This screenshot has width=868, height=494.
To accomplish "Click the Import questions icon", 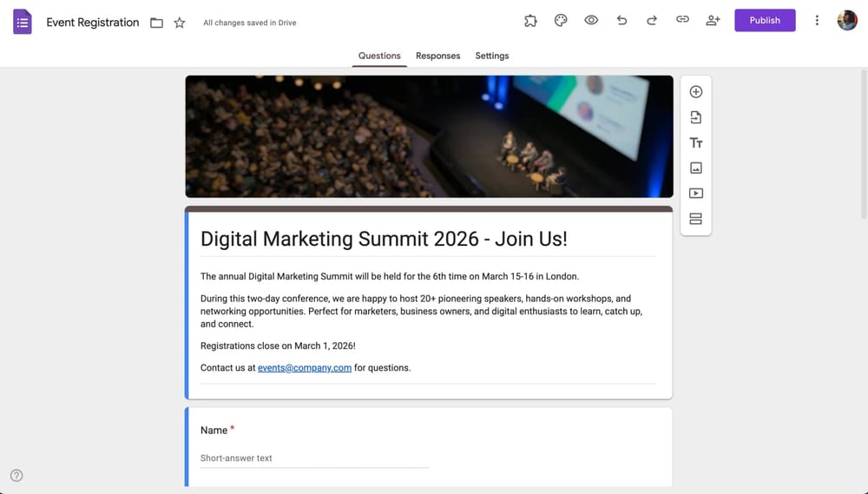I will pyautogui.click(x=695, y=117).
